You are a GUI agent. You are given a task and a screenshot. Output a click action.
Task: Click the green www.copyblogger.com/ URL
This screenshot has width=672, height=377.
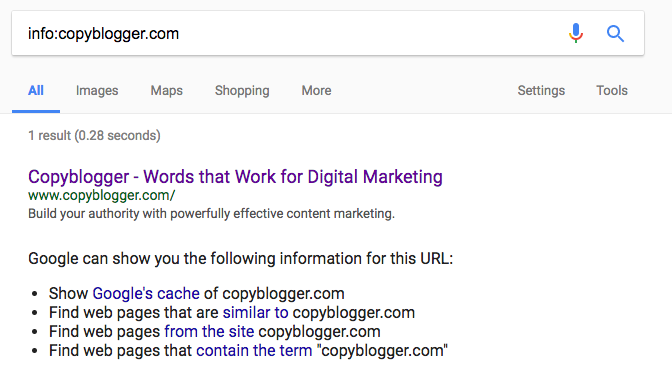(102, 195)
